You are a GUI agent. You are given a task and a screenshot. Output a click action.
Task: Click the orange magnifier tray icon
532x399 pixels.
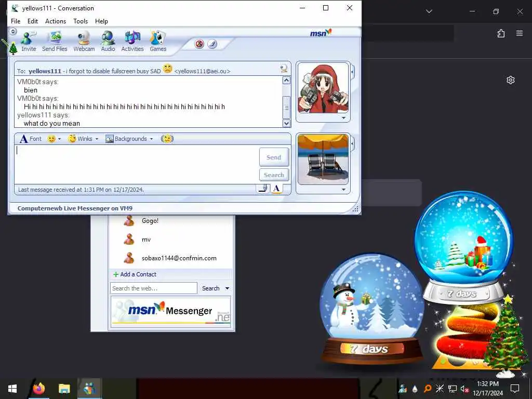[x=428, y=389]
